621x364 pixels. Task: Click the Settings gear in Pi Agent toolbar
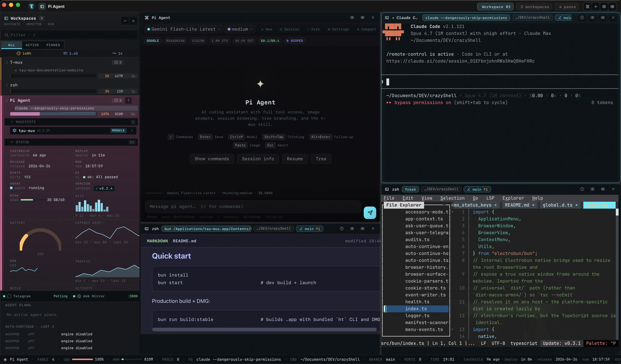click(338, 29)
